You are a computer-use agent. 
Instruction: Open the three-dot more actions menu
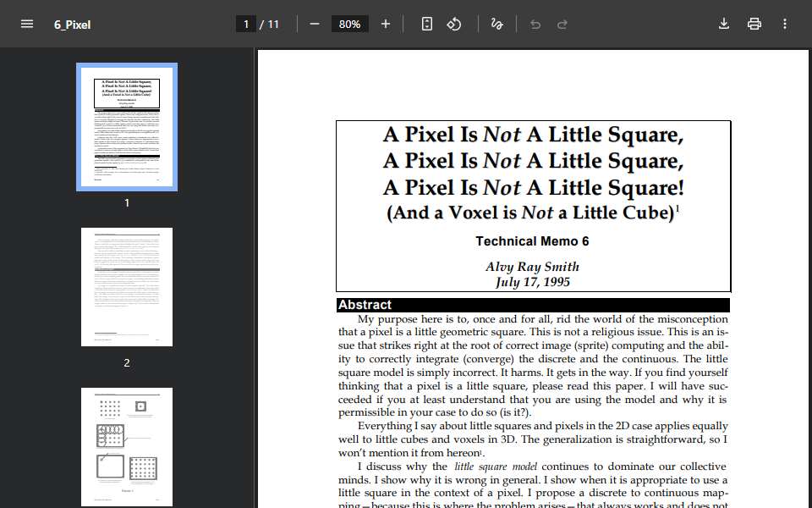point(785,24)
